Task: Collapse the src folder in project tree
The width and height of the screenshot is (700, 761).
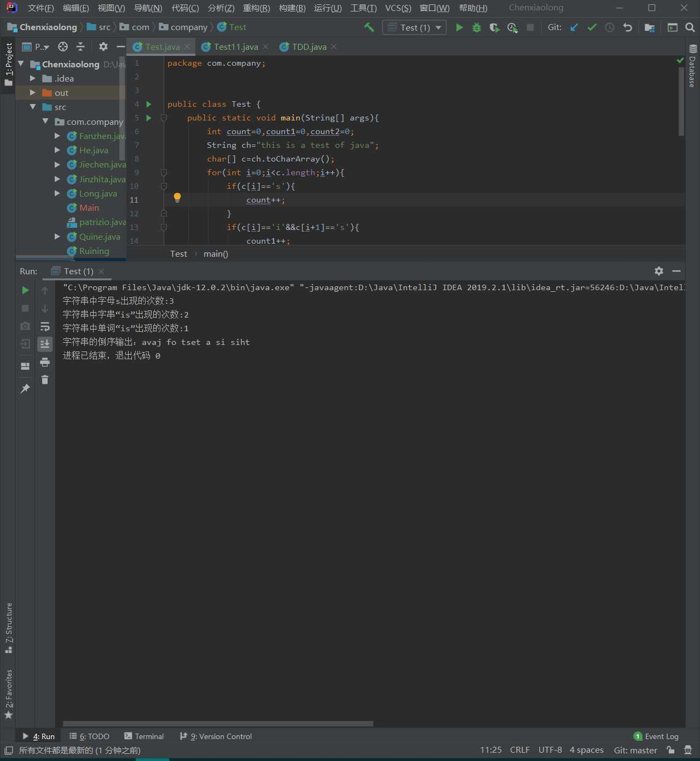Action: [33, 107]
